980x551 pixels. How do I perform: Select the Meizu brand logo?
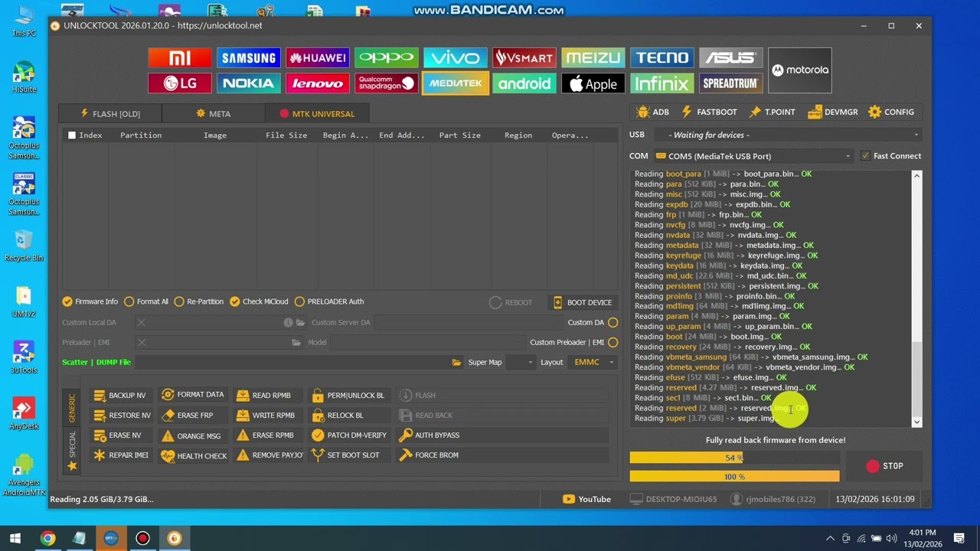tap(593, 58)
